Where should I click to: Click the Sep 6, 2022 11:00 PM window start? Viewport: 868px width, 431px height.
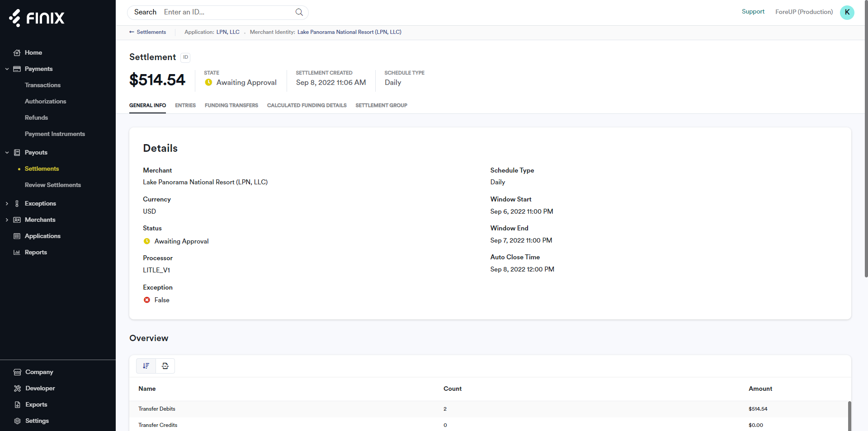tap(521, 211)
